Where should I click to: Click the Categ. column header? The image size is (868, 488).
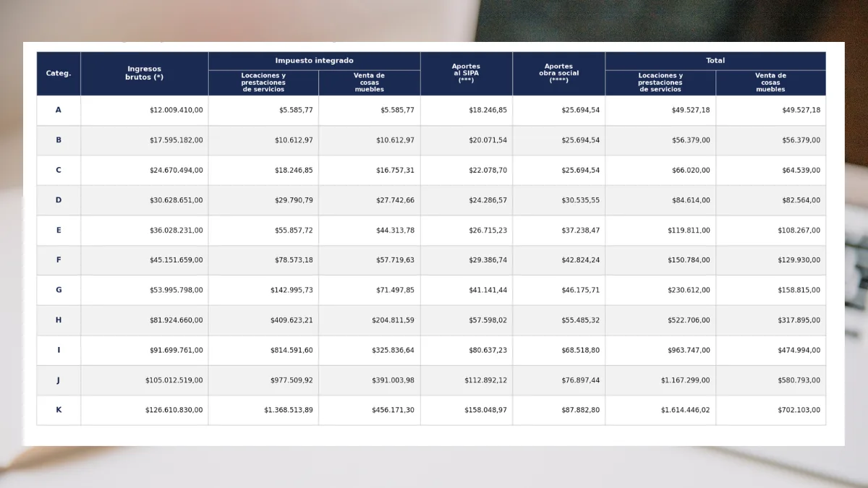point(59,74)
